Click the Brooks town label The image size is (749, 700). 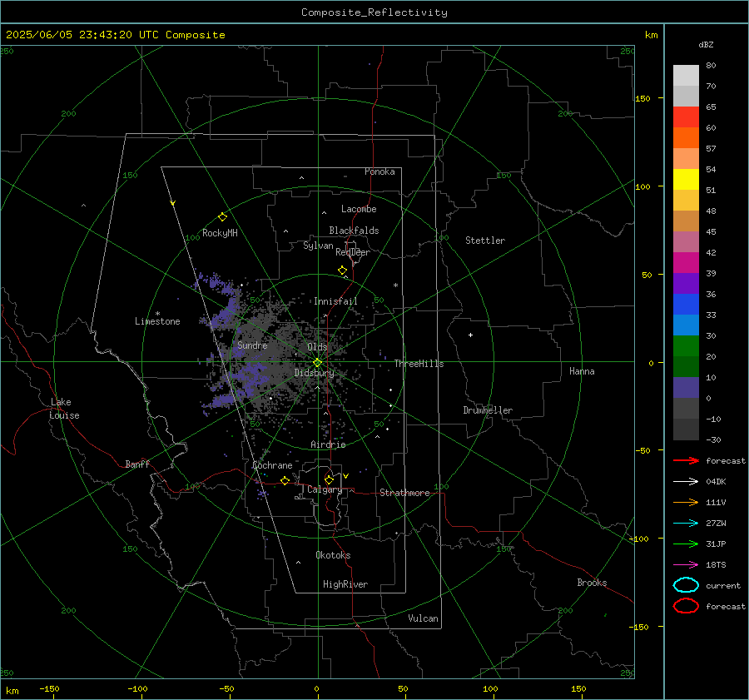pyautogui.click(x=592, y=583)
